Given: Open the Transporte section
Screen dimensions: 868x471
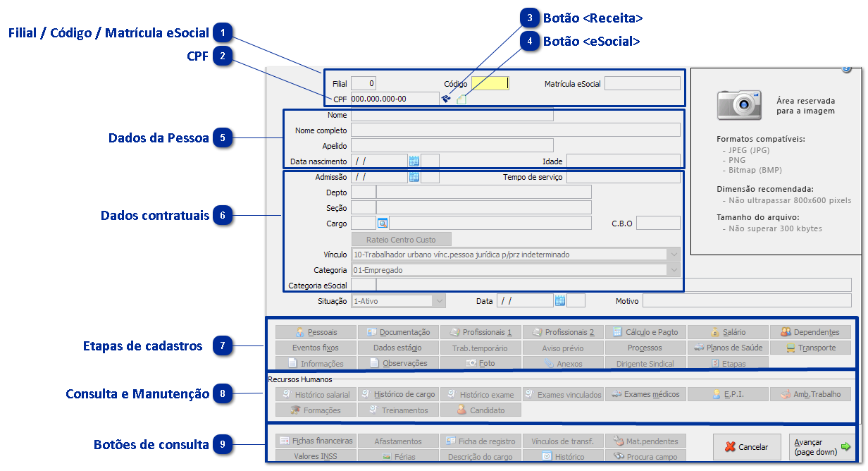Looking at the screenshot, I should pyautogui.click(x=810, y=348).
